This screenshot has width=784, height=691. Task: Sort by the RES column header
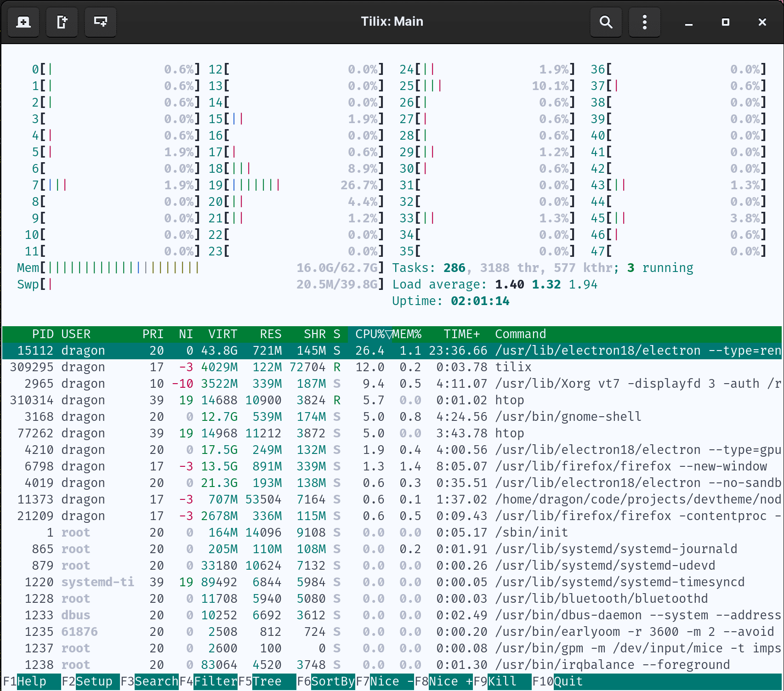(271, 334)
